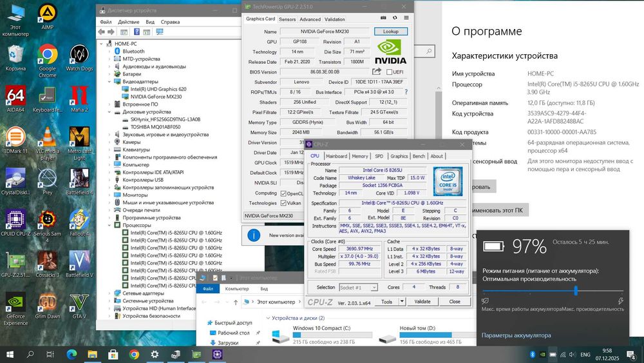Open the Socket #1 selection dropdown in CPU-Z
The height and width of the screenshot is (363, 644).
[357, 288]
